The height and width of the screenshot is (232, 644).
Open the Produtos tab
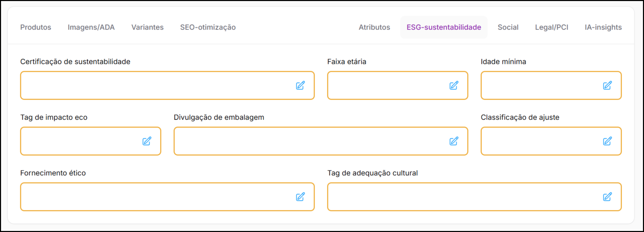[36, 27]
